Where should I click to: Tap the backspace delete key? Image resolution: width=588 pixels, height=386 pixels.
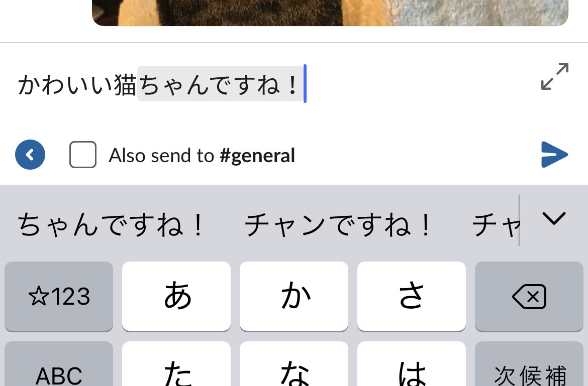point(529,296)
